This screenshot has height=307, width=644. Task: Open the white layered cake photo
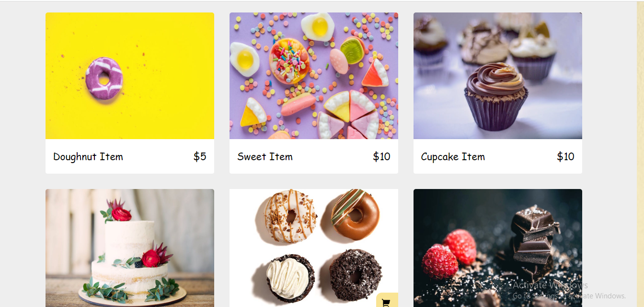[x=130, y=248]
